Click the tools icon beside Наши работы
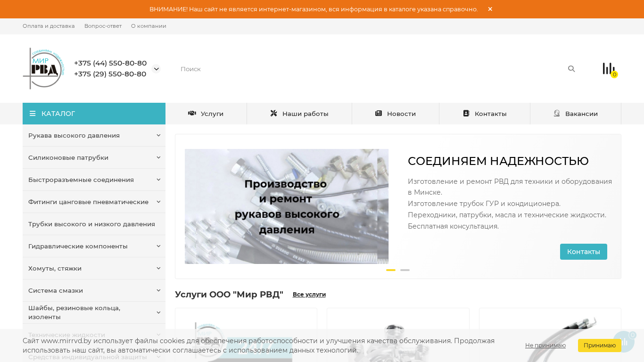Screen dimensions: 644x362 pyautogui.click(x=274, y=114)
